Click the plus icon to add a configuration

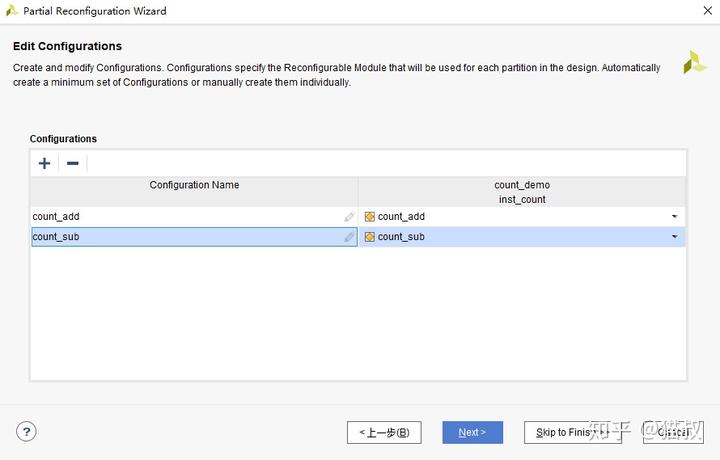(x=44, y=163)
